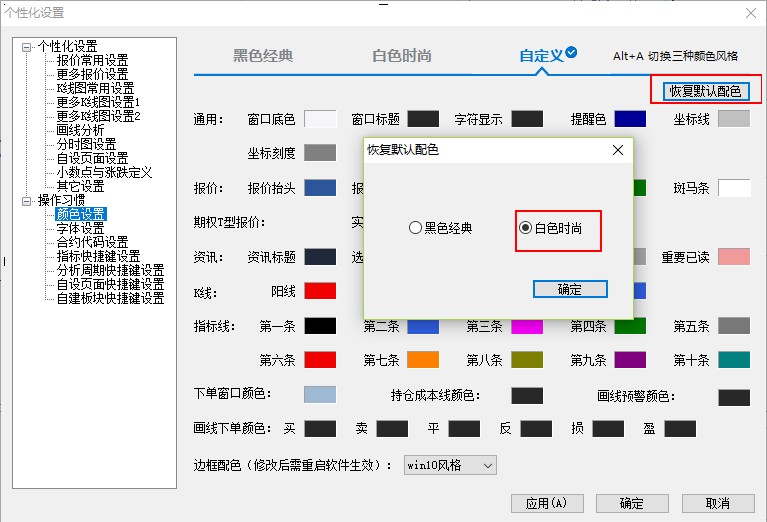This screenshot has height=522, width=767.
Task: Open the 自定义 color style tab
Action: 541,56
